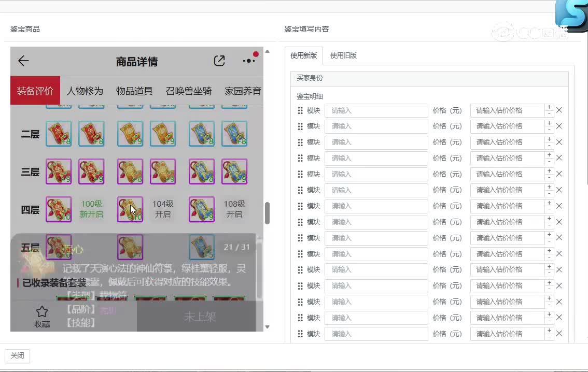Grab the drag handle of the second 模块 row
The image size is (588, 372).
pos(300,126)
